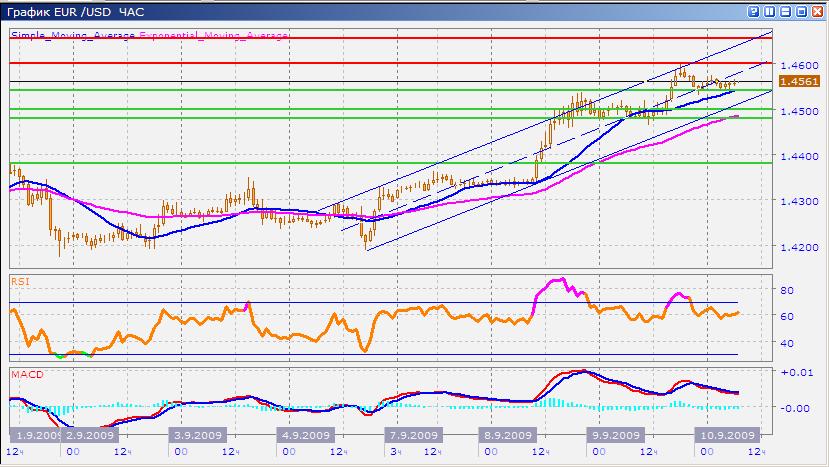The width and height of the screenshot is (829, 467).
Task: Click the vertical tile icon in title bar
Action: pos(768,11)
